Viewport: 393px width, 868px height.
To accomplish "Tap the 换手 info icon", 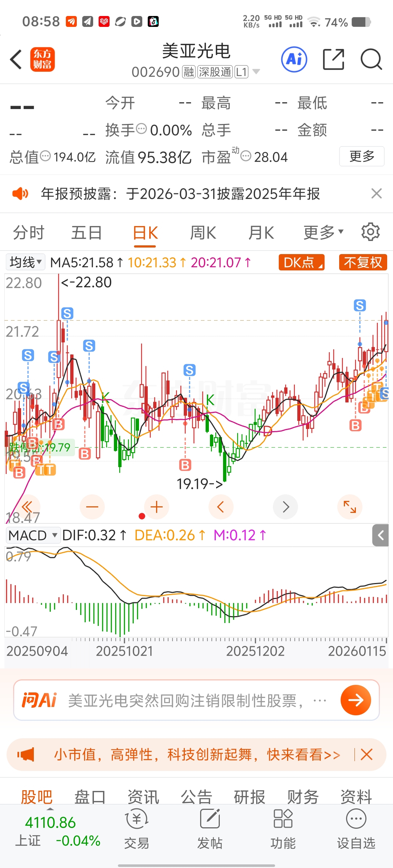I will coord(141,128).
